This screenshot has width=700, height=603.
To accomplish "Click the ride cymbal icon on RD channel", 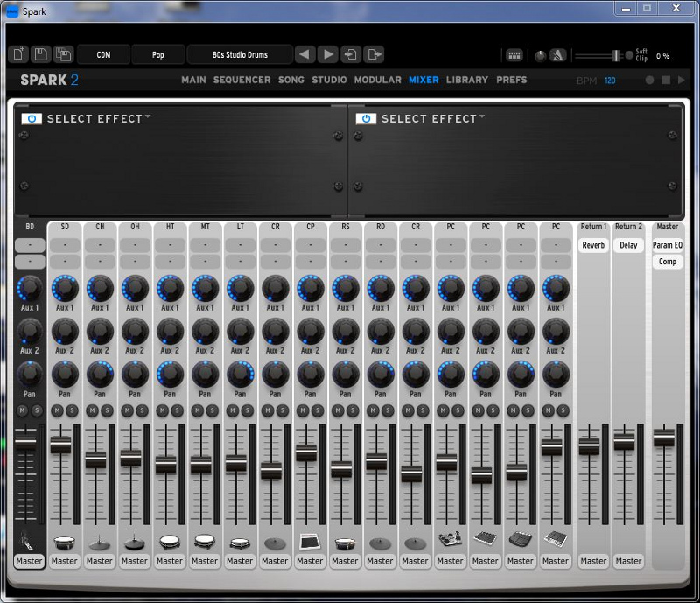I will tap(381, 543).
